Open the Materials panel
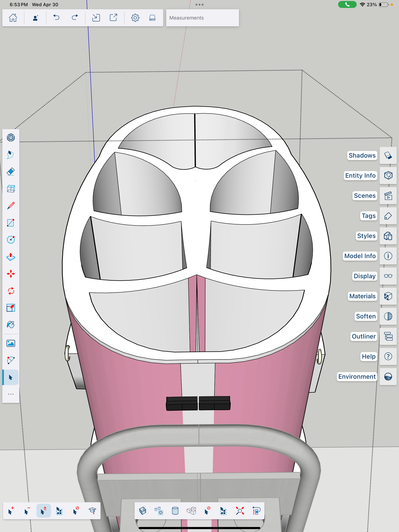Image resolution: width=399 pixels, height=532 pixels. [388, 296]
